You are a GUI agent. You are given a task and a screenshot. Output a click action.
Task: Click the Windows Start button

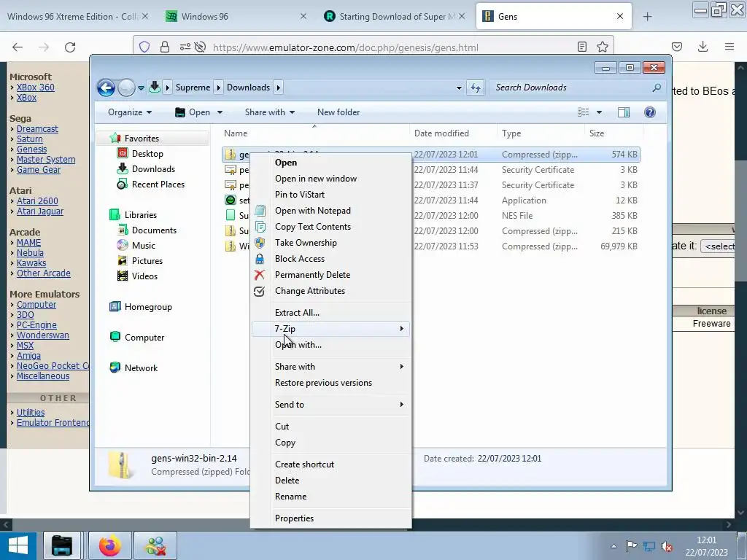pyautogui.click(x=18, y=545)
